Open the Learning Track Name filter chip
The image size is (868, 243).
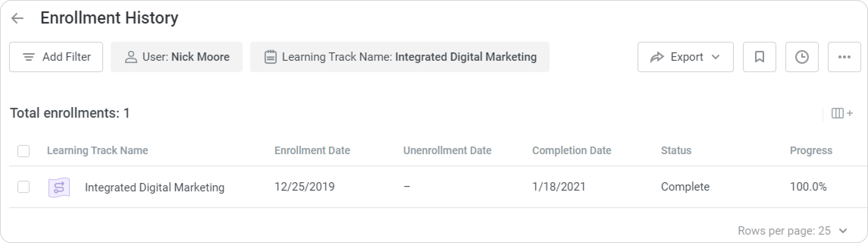click(x=400, y=57)
